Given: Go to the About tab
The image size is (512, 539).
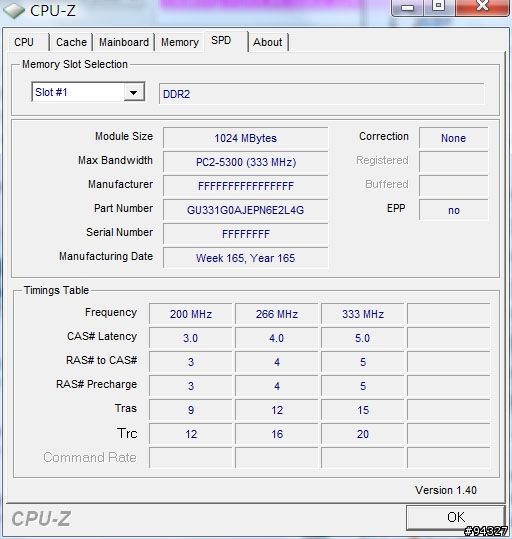Looking at the screenshot, I should tap(268, 42).
